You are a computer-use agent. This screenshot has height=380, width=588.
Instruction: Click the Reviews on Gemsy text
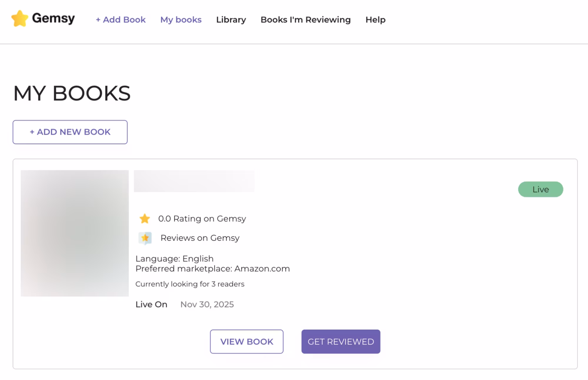tap(200, 238)
